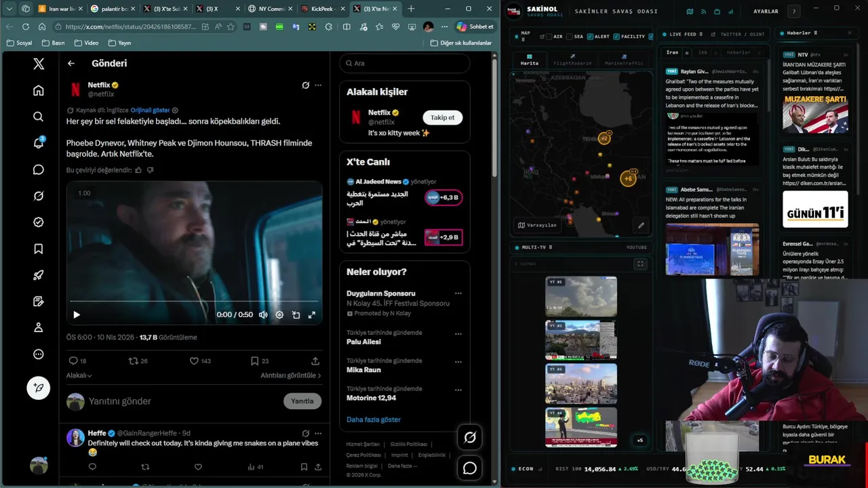This screenshot has height=488, width=868.
Task: Enable the SEA checkbox in Sakinol map
Action: click(x=570, y=37)
